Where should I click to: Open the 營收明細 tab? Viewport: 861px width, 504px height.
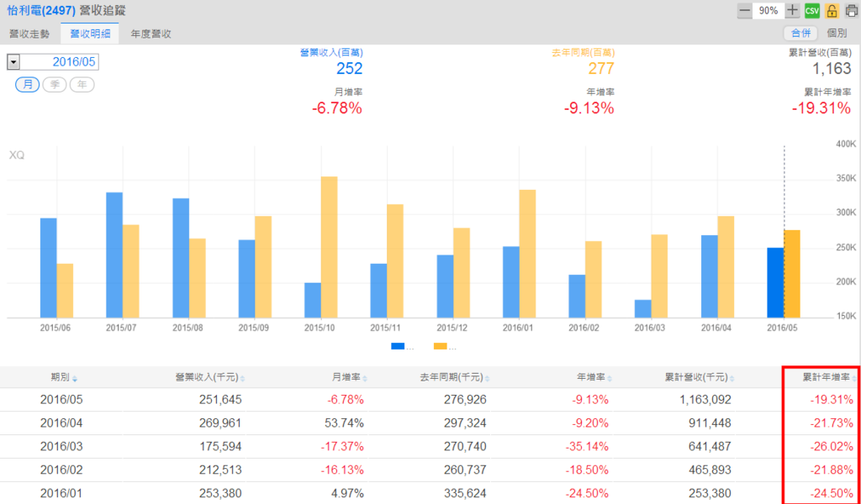click(x=90, y=34)
